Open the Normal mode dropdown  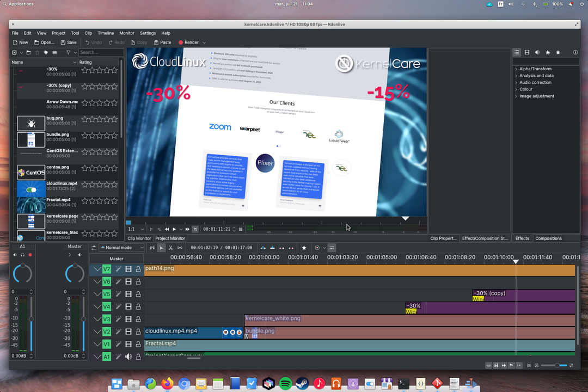pyautogui.click(x=121, y=248)
